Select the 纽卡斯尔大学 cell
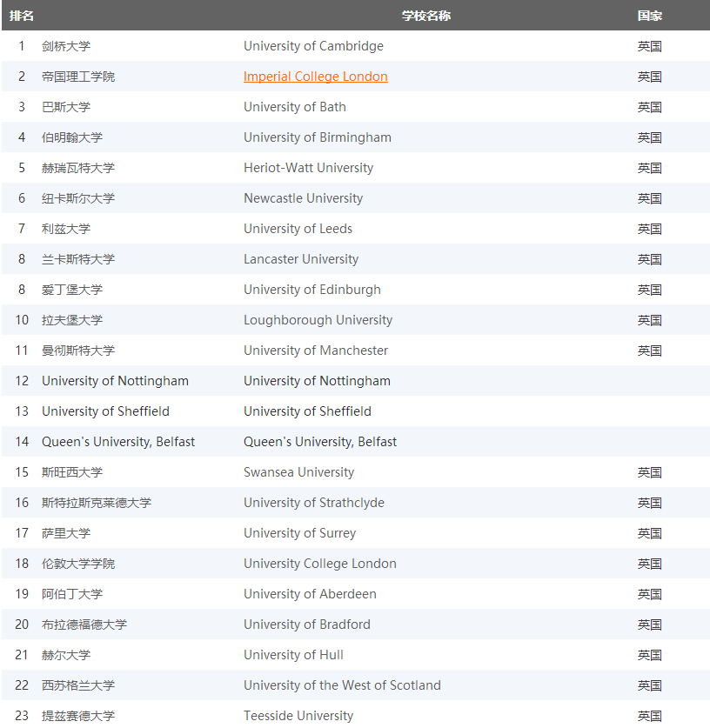The height and width of the screenshot is (728, 710). tap(78, 198)
